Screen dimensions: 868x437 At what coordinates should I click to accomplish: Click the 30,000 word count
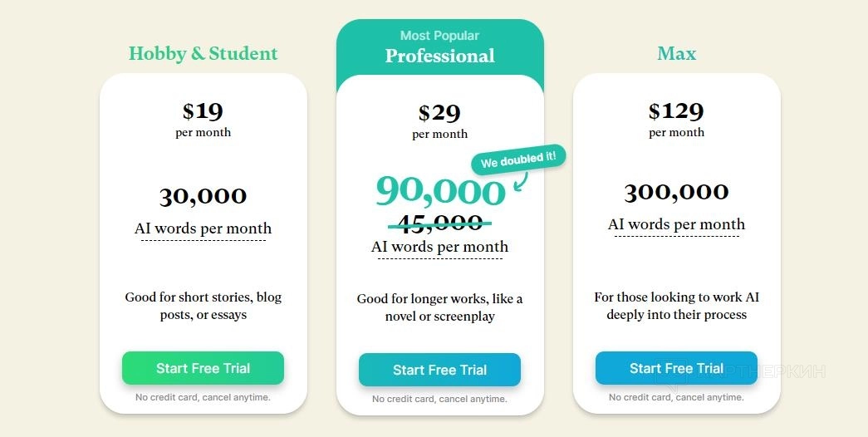(x=203, y=196)
